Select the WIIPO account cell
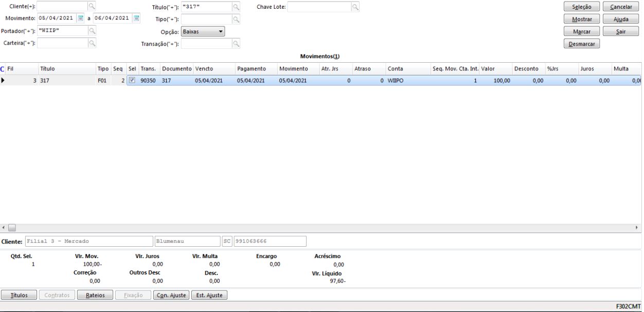 coord(408,81)
